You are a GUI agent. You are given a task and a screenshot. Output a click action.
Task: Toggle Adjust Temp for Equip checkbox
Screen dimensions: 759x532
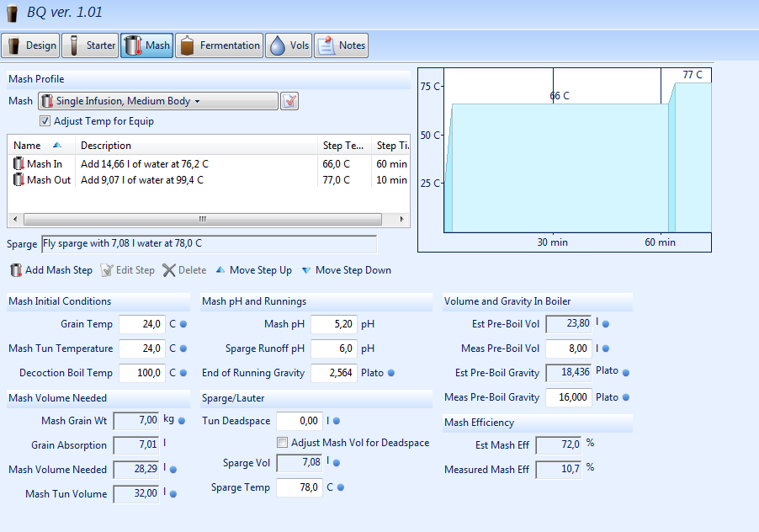(45, 121)
